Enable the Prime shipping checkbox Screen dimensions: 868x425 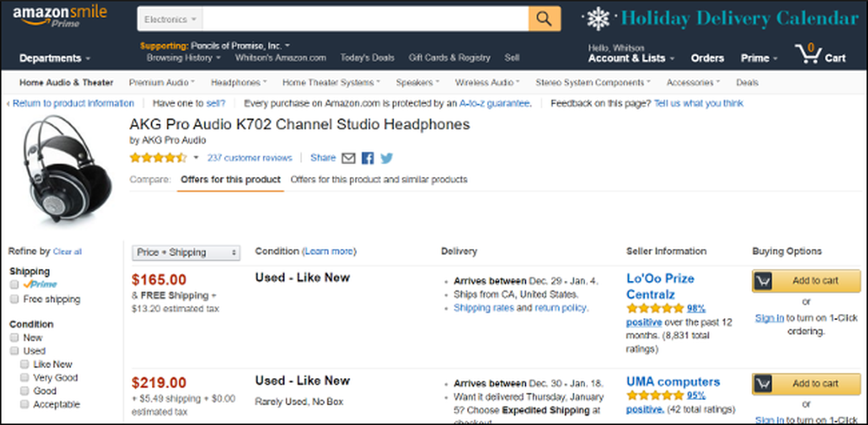click(x=14, y=284)
